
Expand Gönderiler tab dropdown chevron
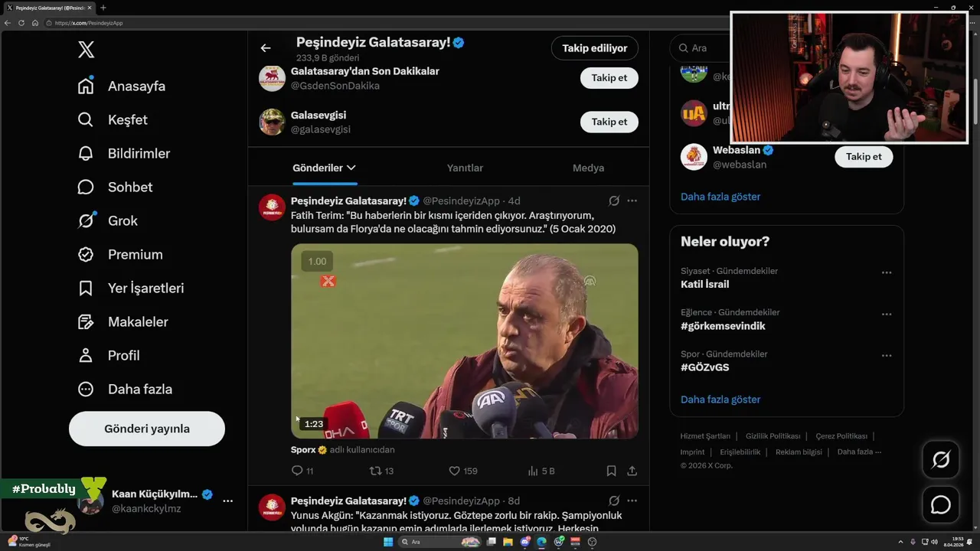351,168
